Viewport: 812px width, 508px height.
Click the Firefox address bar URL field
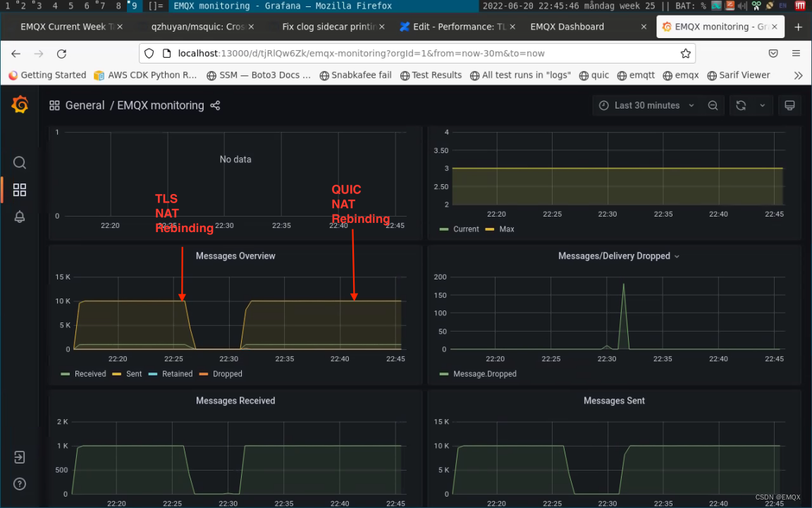[x=416, y=54]
